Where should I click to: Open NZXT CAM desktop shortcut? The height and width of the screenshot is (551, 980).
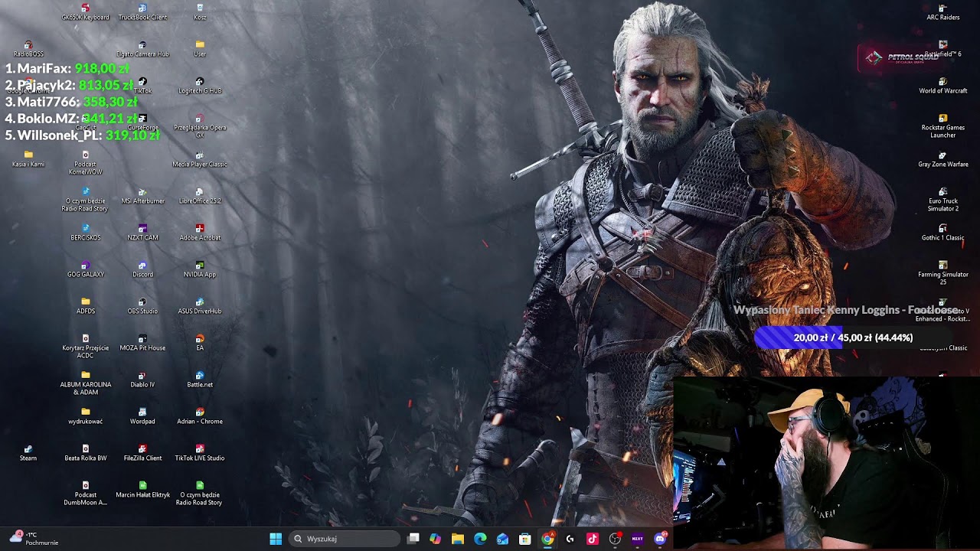coord(142,233)
